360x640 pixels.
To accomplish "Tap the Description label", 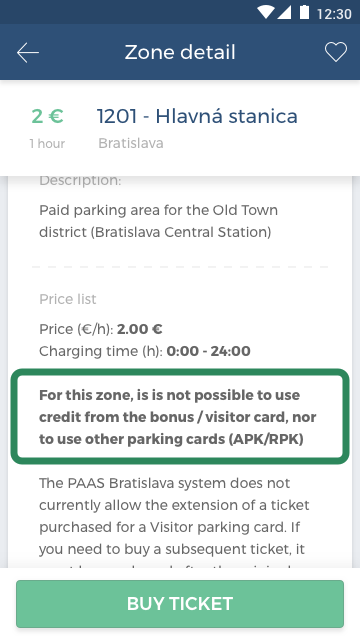I will pos(80,181).
